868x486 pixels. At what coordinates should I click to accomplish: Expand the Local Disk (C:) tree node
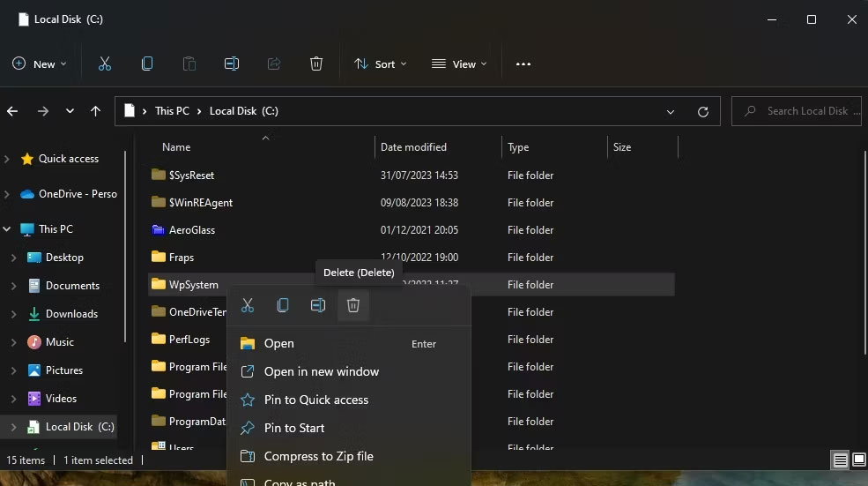14,427
